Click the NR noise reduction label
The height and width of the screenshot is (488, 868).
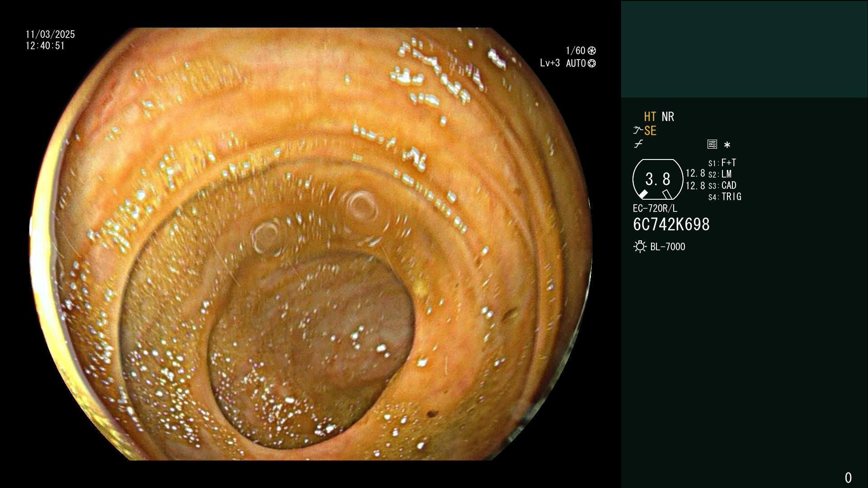click(668, 117)
